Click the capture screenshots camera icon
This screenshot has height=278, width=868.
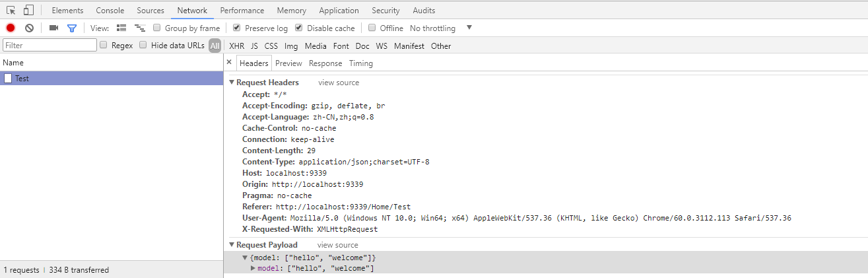tap(53, 28)
